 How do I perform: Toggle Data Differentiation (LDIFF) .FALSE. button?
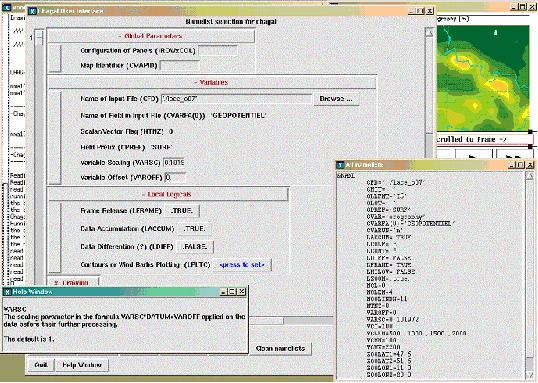point(195,247)
